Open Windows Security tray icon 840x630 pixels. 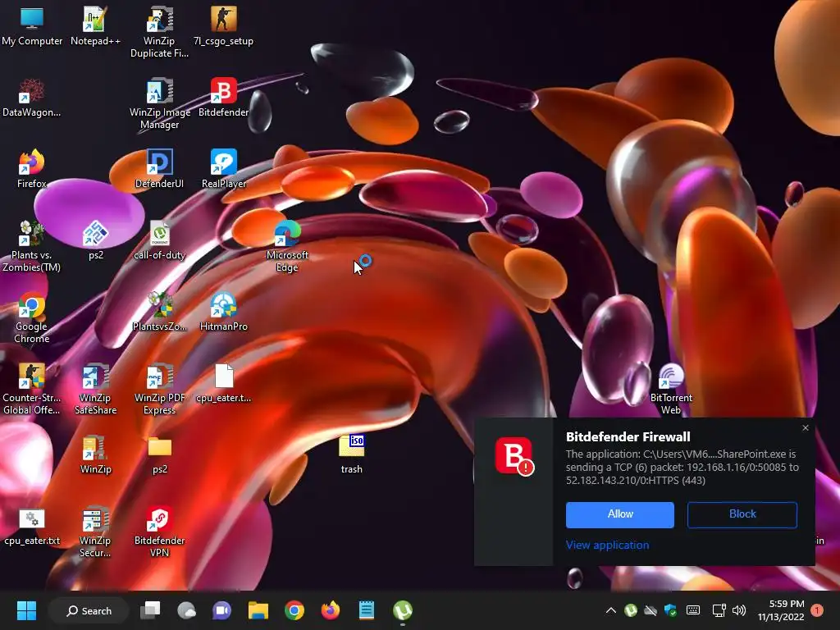[670, 610]
